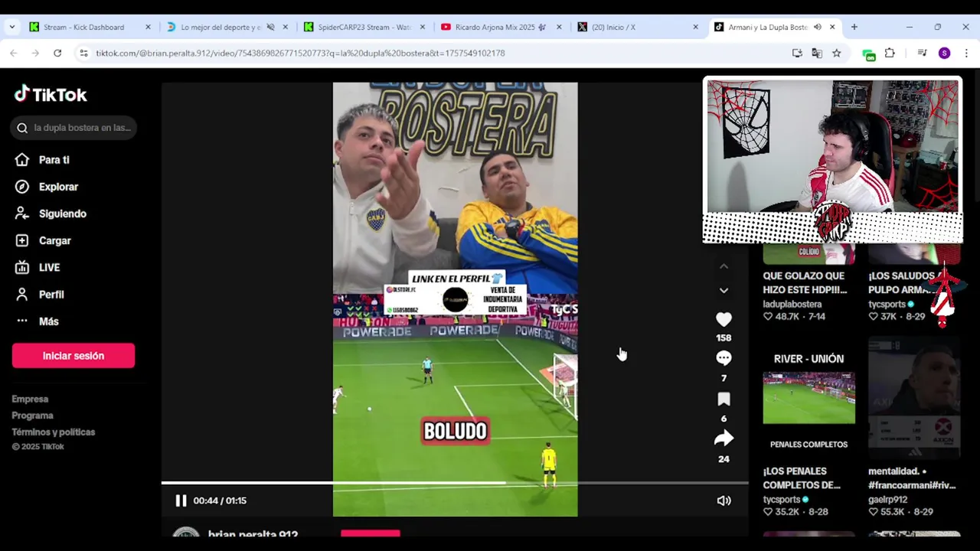Click the 00:44 / 01:15 timestamp
Viewport: 980px width, 551px height.
point(220,500)
